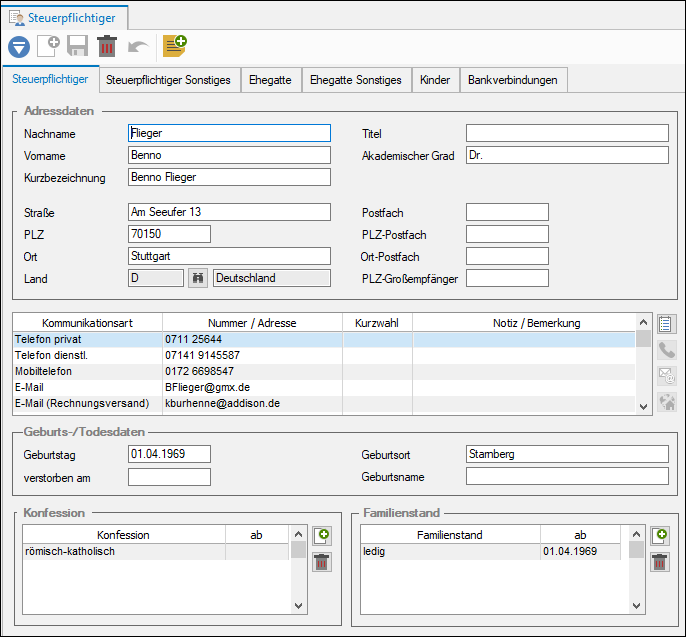Click the Geburtsname field
The width and height of the screenshot is (686, 637).
[x=567, y=476]
